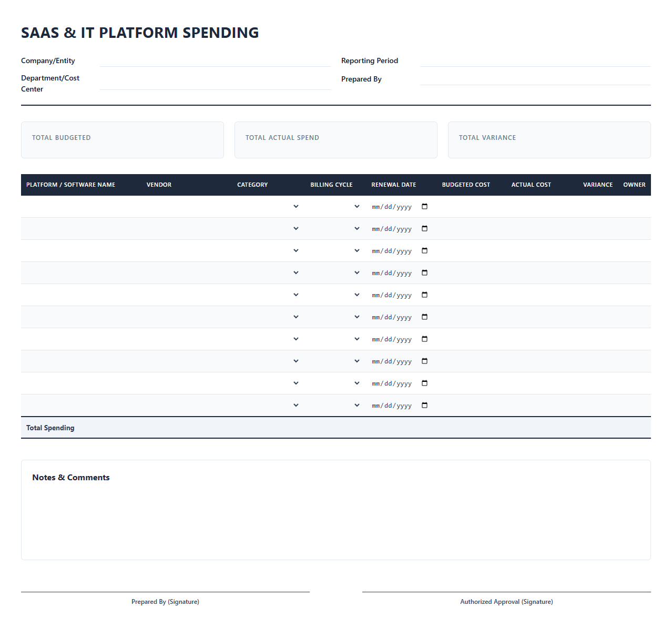Expand Category dropdown in sixth row

point(268,317)
